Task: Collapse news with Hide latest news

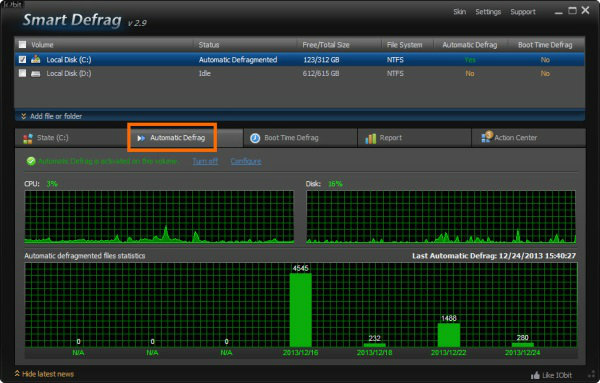Action: tap(44, 374)
